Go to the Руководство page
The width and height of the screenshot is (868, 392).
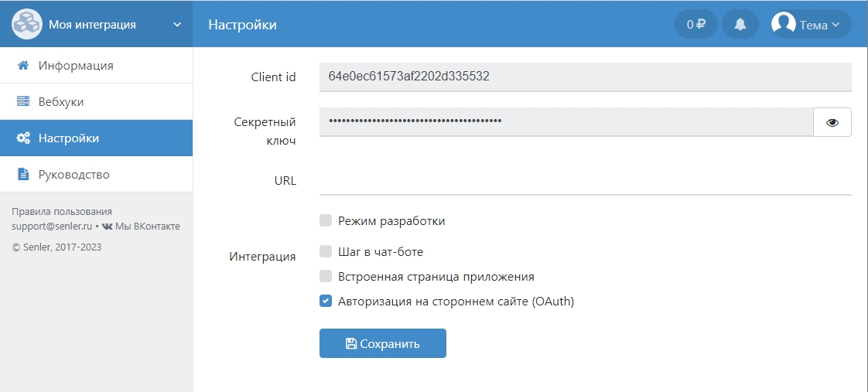[74, 175]
